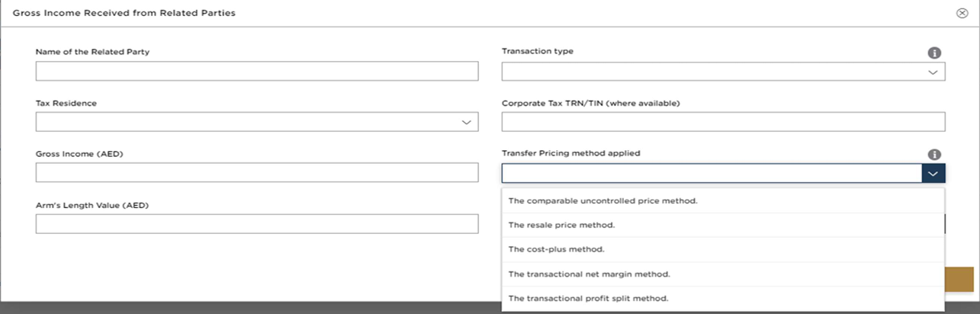Viewport: 980px width, 314px height.
Task: Choose the transactional profit split method
Action: [588, 298]
